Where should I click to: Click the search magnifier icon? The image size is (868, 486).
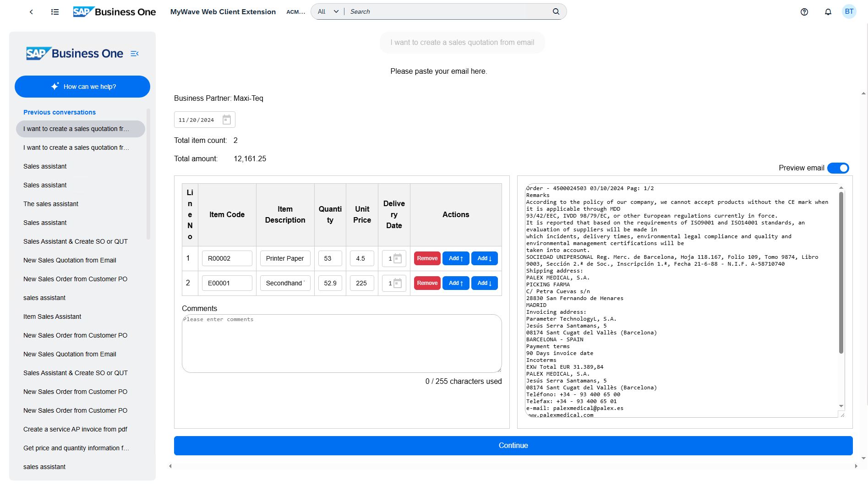coord(556,12)
